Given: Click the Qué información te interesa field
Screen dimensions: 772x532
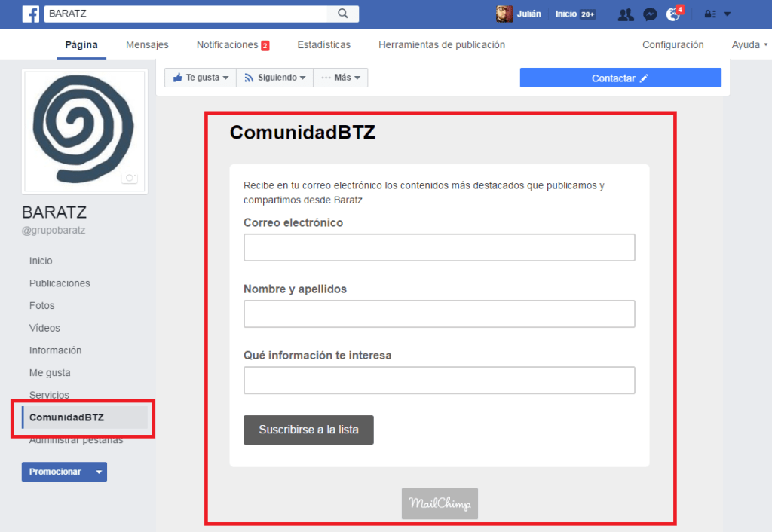Looking at the screenshot, I should point(440,381).
